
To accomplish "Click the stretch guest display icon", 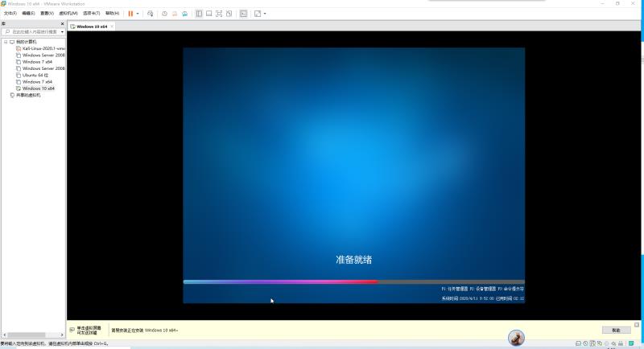I will (x=258, y=14).
